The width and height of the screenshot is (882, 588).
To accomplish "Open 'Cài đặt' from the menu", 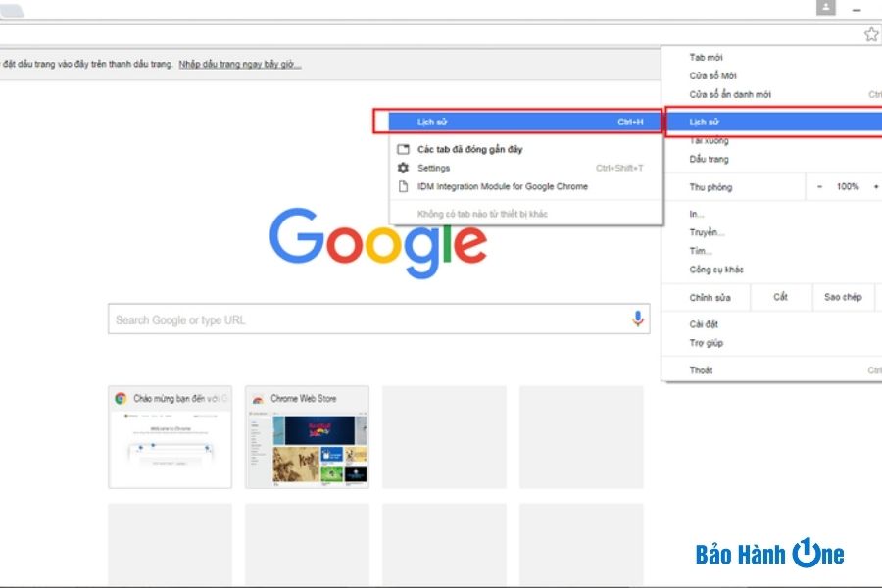I will tap(702, 323).
